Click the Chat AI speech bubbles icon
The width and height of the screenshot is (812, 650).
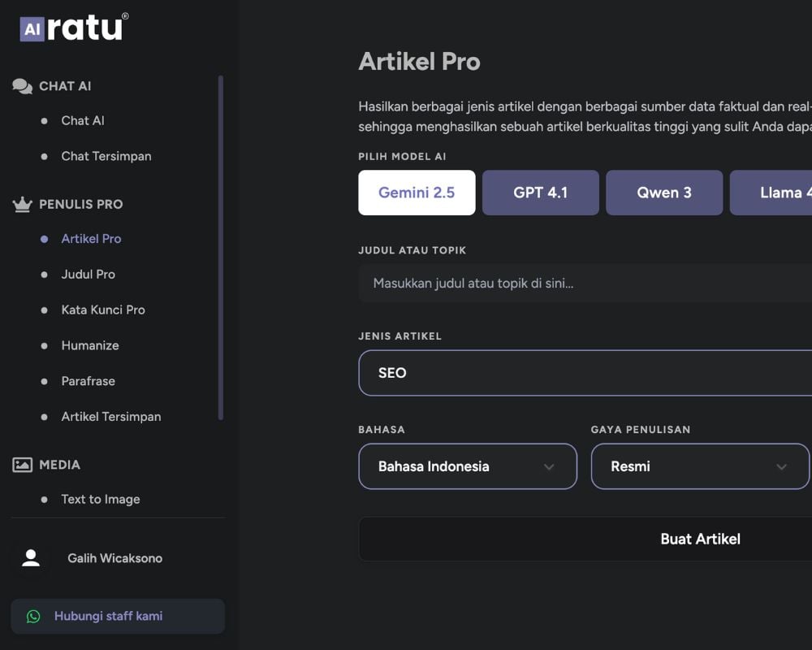22,86
